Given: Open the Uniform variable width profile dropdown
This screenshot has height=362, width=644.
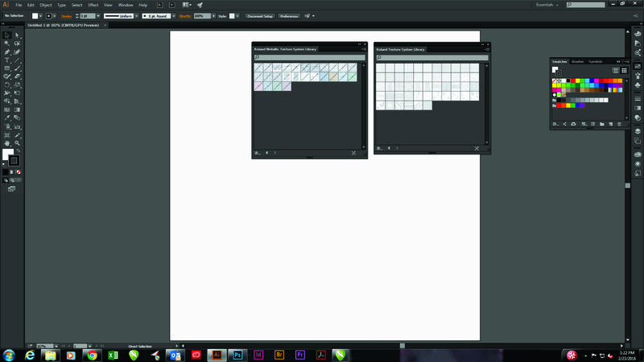Looking at the screenshot, I should tap(137, 16).
